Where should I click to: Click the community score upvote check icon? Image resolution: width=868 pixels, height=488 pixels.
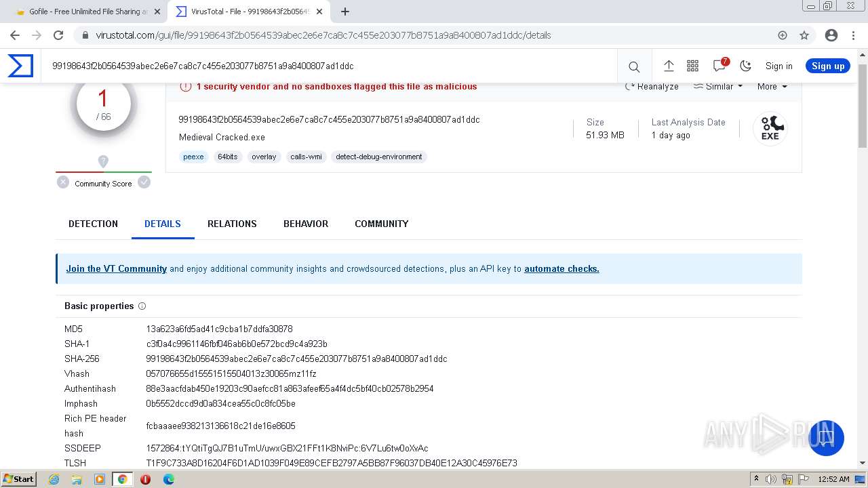[144, 182]
